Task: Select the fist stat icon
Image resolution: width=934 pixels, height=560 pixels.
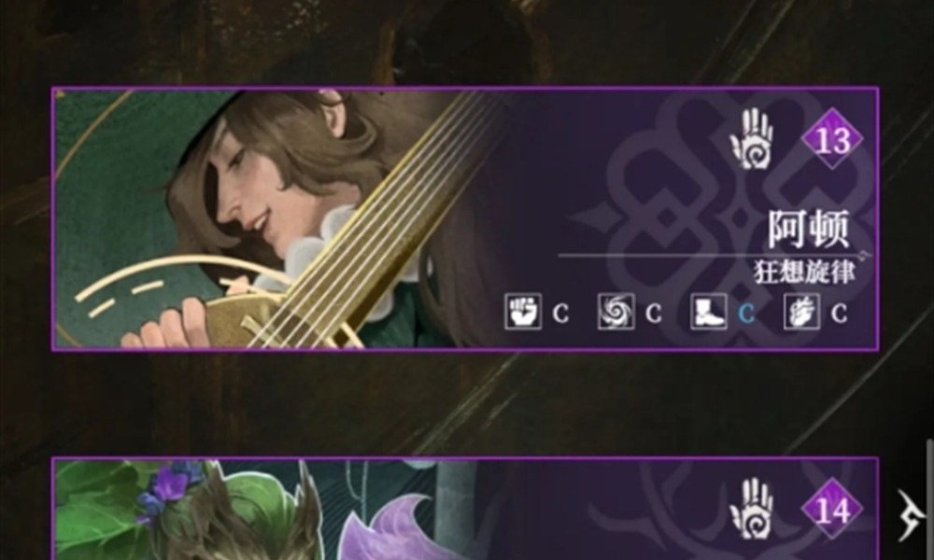Action: pyautogui.click(x=523, y=311)
